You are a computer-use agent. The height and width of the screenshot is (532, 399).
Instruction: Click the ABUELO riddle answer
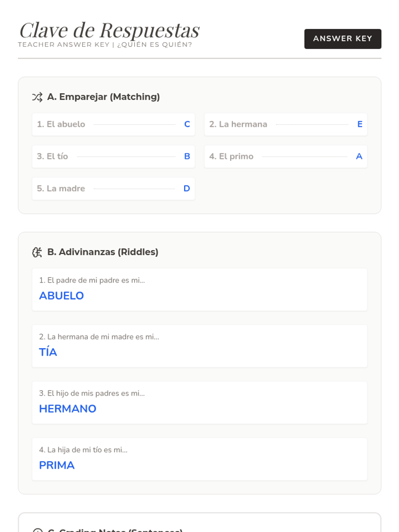coord(62,296)
